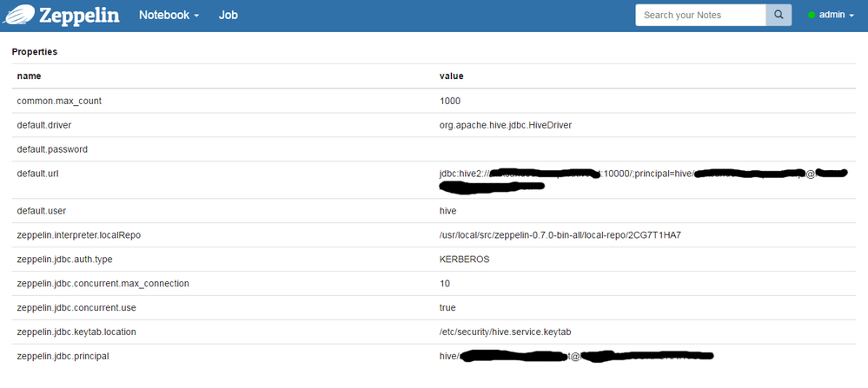Select the true value
868x388 pixels.
[x=447, y=308]
